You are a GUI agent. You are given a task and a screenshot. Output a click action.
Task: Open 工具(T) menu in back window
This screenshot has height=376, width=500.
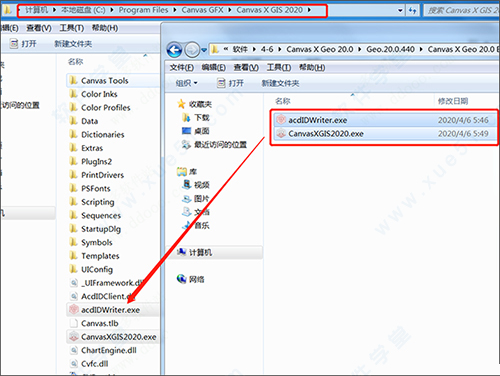pos(72,28)
